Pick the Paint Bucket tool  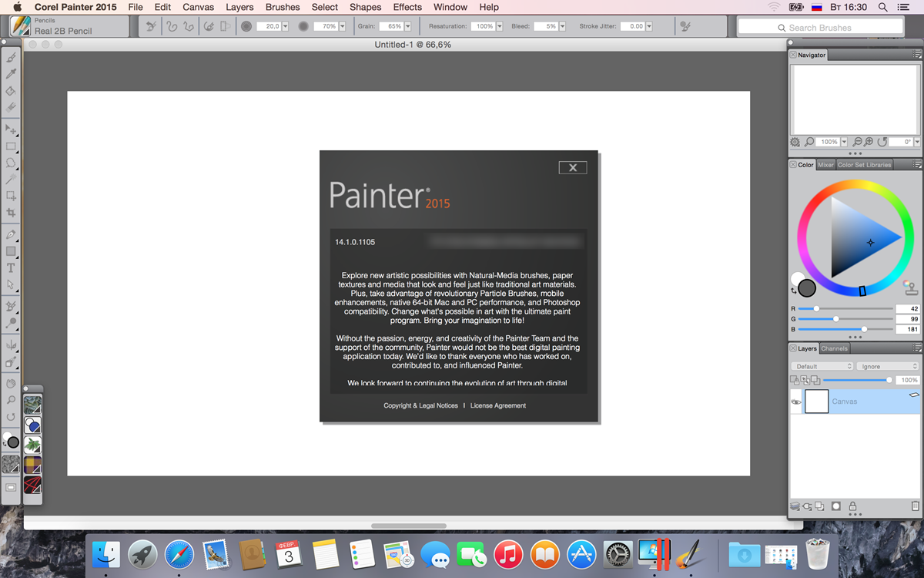click(11, 91)
